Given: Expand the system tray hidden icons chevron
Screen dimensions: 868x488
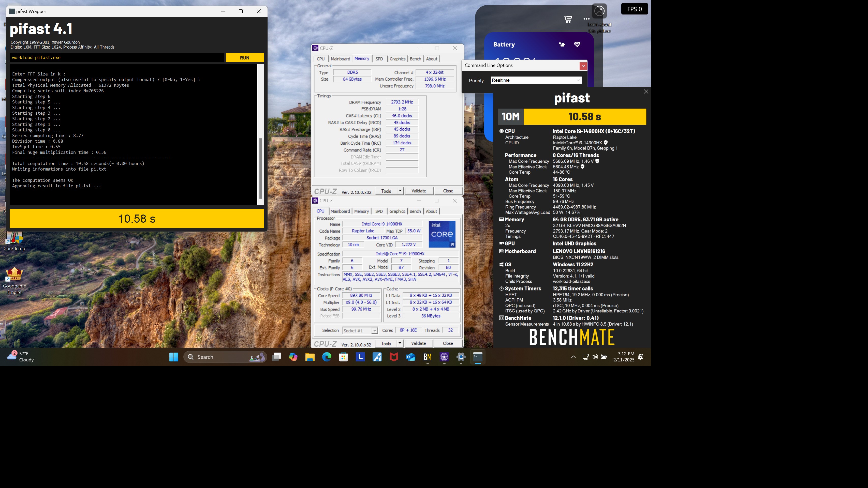Looking at the screenshot, I should 573,357.
